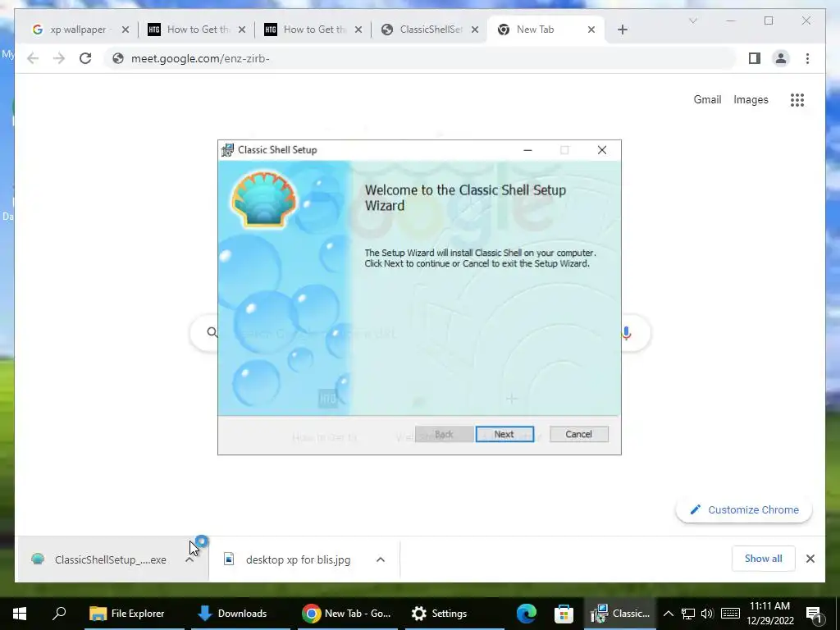Go back in Chrome

click(x=33, y=58)
